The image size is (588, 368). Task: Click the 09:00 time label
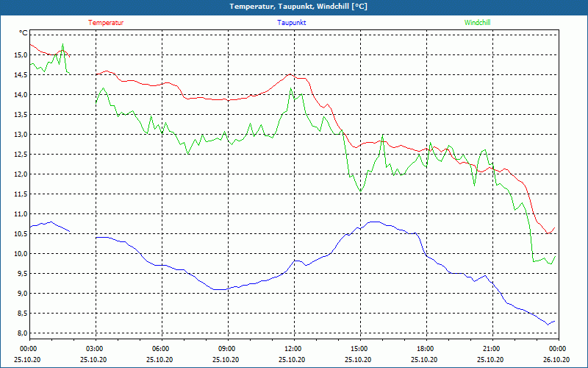(228, 348)
